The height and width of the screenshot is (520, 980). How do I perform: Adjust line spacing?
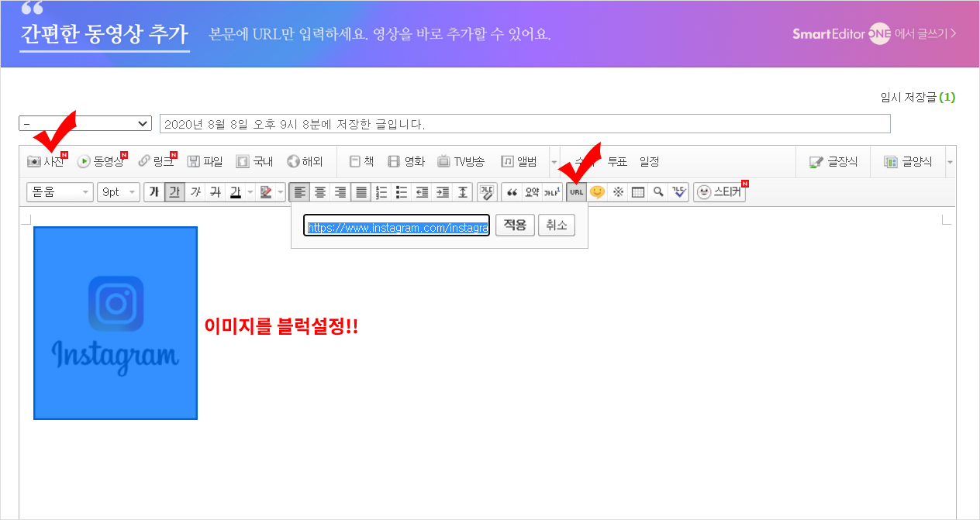tap(463, 192)
